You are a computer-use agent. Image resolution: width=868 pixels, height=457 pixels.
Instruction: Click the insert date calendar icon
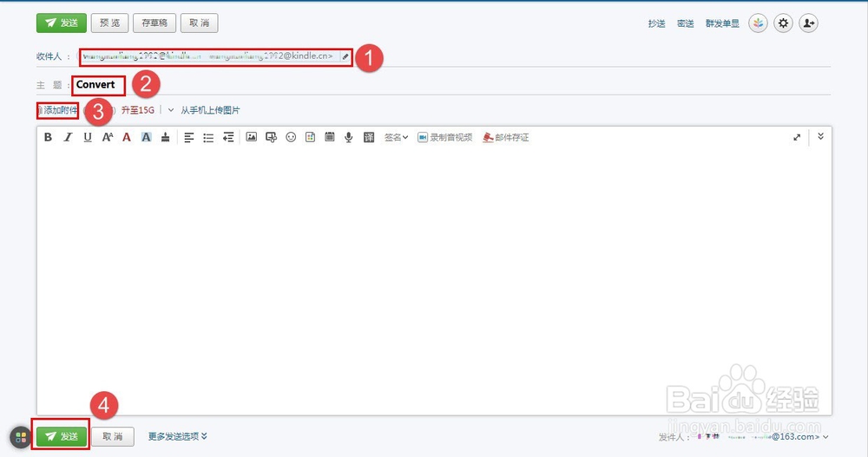[329, 137]
